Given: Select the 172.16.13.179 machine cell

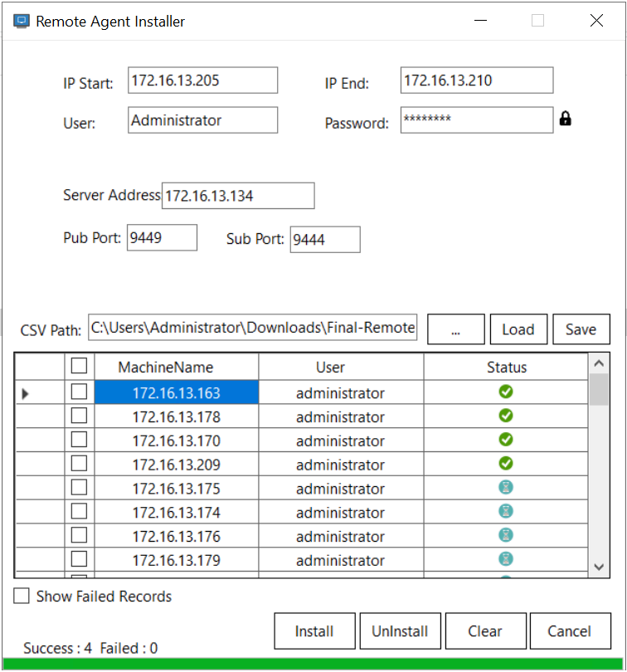Looking at the screenshot, I should [x=176, y=560].
